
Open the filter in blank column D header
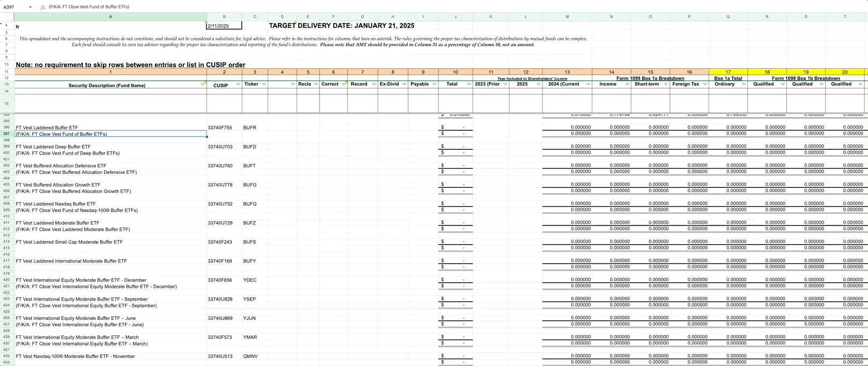pyautogui.click(x=293, y=84)
